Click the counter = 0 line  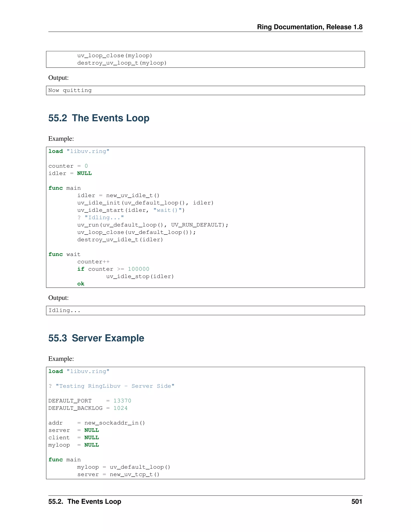point(68,166)
